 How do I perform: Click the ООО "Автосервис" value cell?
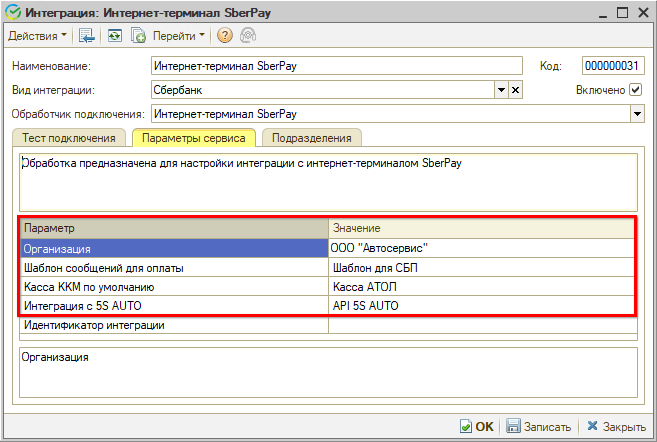[481, 248]
